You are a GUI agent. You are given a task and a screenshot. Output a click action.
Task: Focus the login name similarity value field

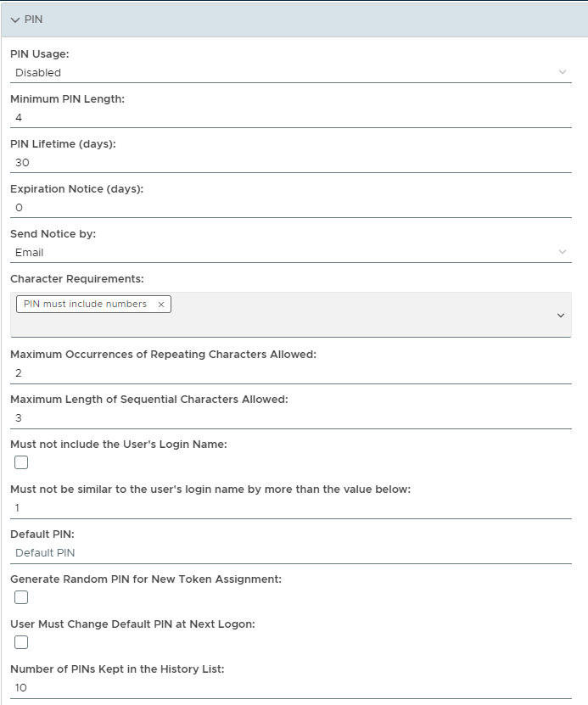(290, 507)
